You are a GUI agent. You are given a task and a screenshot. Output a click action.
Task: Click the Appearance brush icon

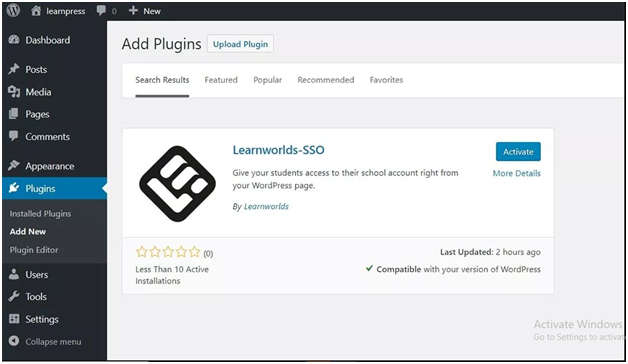[14, 165]
